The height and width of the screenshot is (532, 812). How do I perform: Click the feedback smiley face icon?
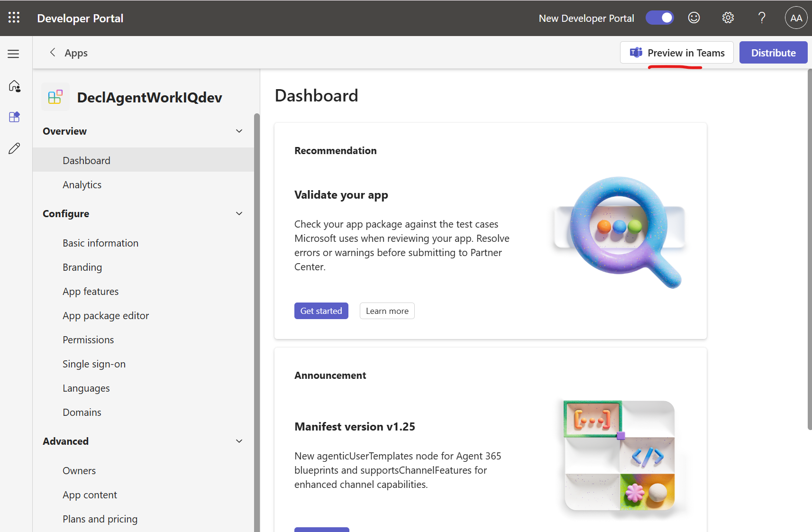coord(693,18)
